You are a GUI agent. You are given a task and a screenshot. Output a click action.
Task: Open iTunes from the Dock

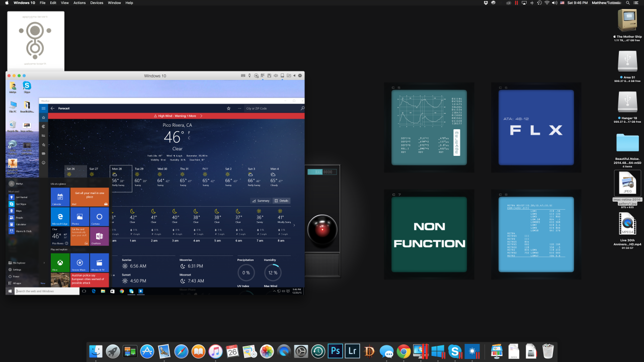[x=215, y=351]
